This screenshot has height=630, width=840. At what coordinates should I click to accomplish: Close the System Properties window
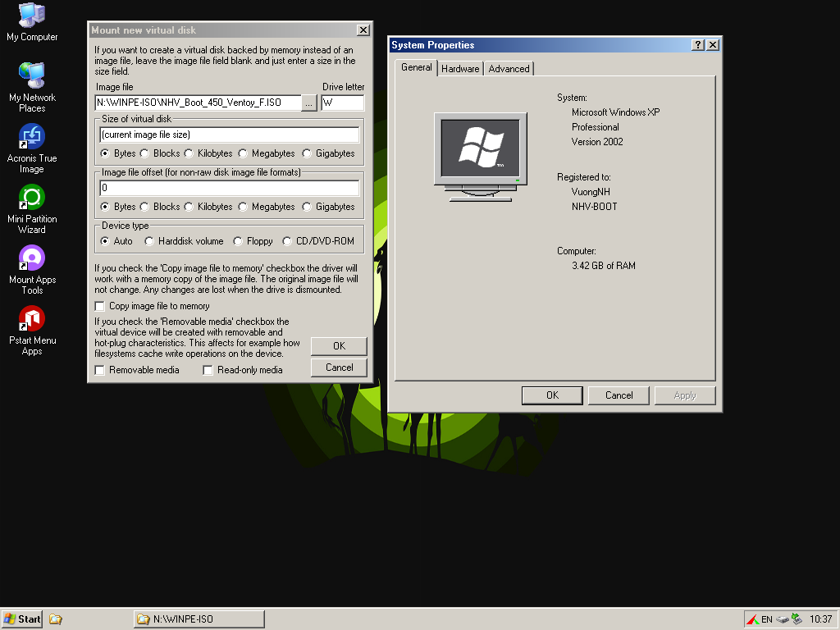point(713,45)
